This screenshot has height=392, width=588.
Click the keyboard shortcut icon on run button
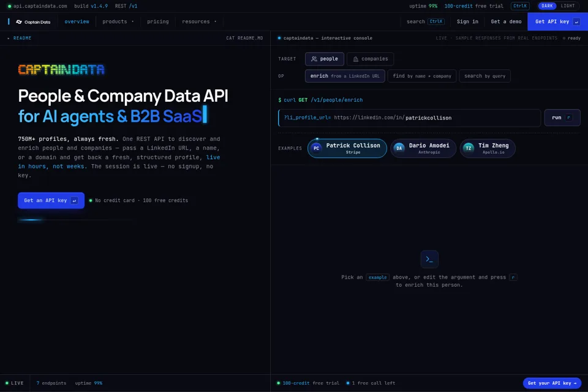coord(569,118)
